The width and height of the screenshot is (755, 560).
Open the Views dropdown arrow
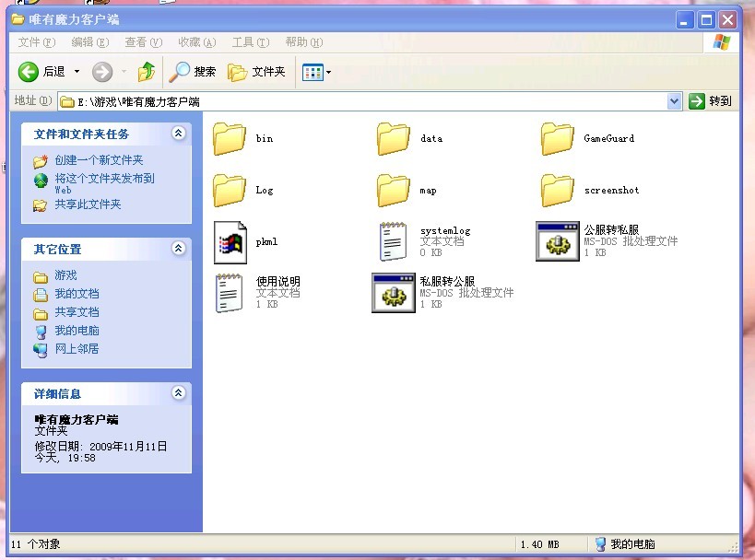point(328,73)
